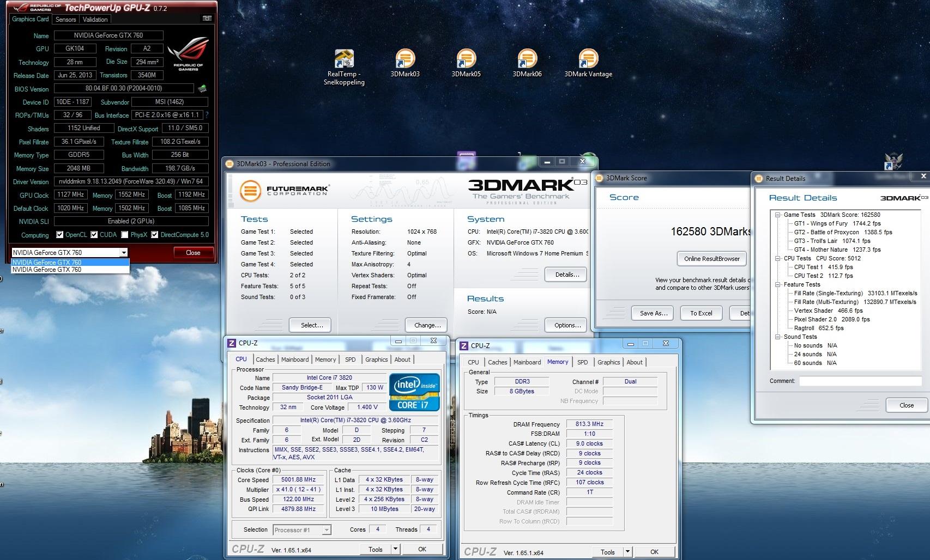
Task: Click the Change... settings button
Action: click(427, 325)
